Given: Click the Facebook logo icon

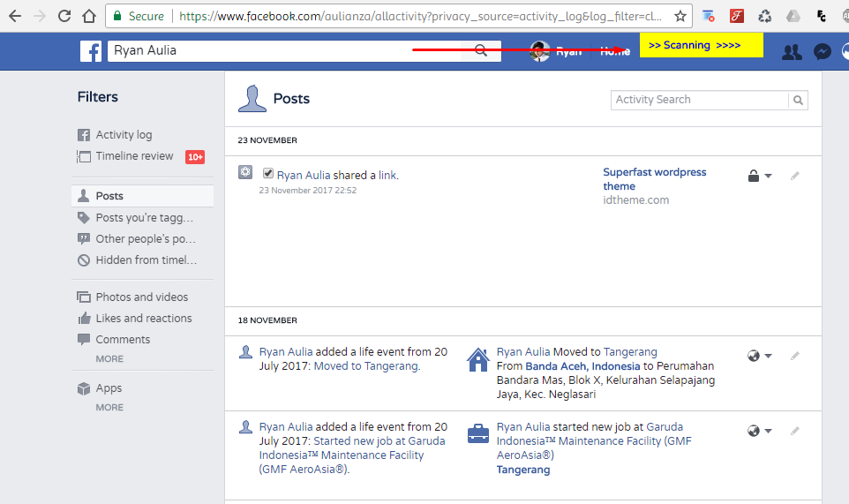Looking at the screenshot, I should pyautogui.click(x=91, y=51).
